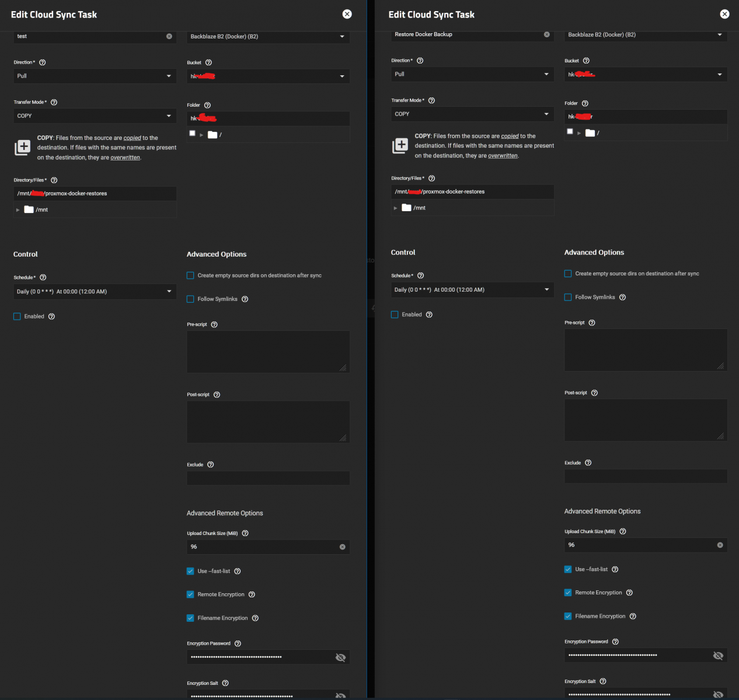Clear Upload Chunk Size value in right dialog
The height and width of the screenshot is (700, 739).
click(720, 545)
